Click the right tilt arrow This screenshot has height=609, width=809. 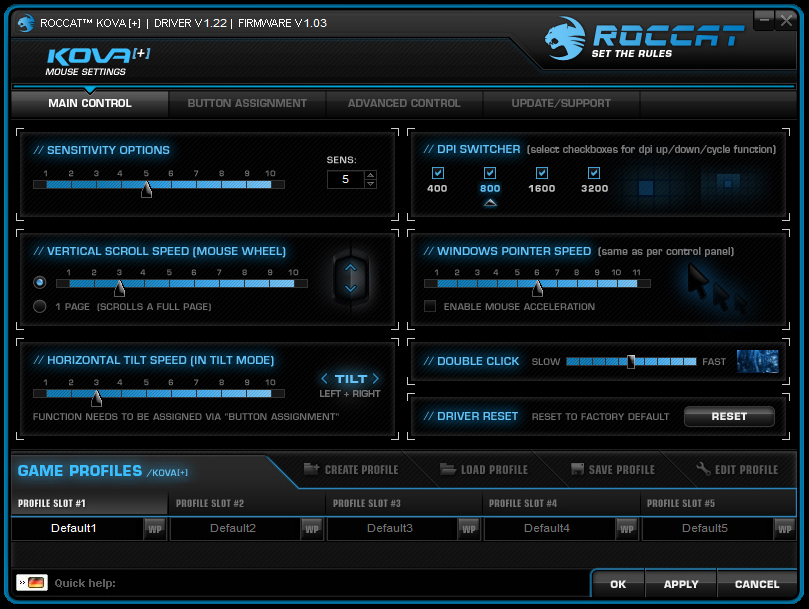coord(376,379)
